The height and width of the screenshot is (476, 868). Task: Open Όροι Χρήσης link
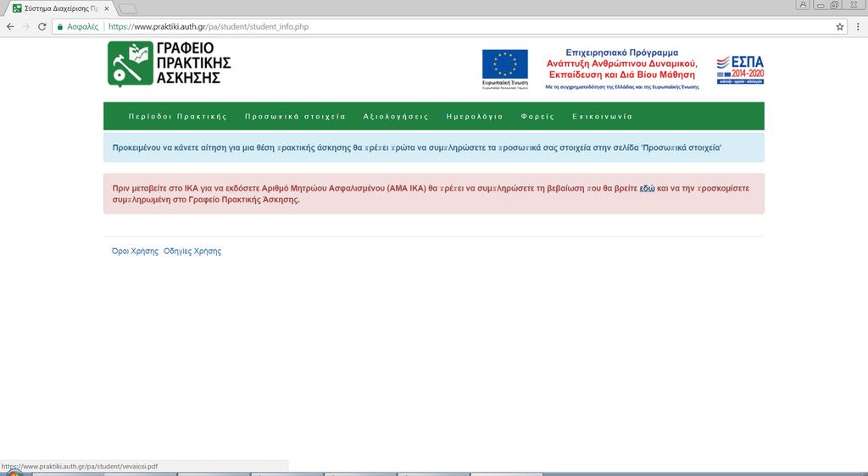(x=135, y=251)
